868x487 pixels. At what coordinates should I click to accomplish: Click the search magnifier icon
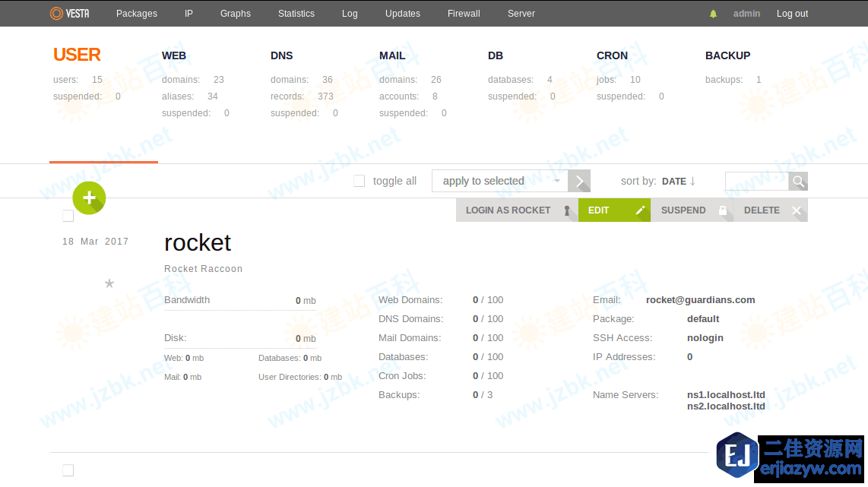798,182
